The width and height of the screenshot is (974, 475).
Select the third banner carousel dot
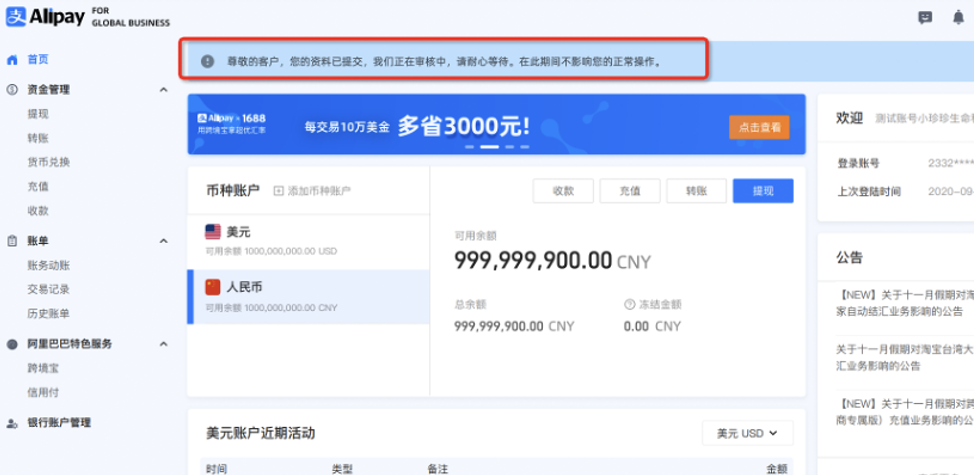coord(509,147)
